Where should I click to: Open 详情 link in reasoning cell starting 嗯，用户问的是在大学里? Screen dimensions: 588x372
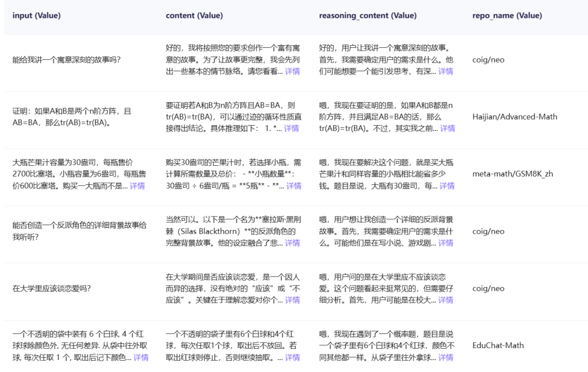pyautogui.click(x=446, y=300)
